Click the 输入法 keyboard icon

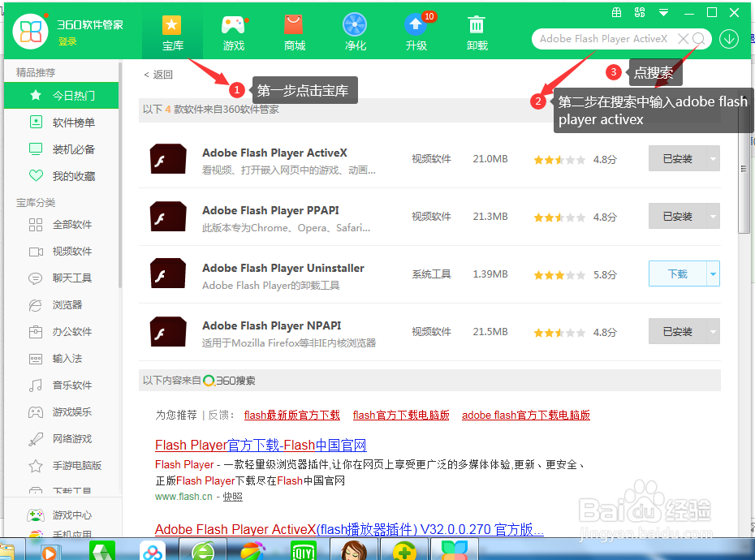[36, 359]
